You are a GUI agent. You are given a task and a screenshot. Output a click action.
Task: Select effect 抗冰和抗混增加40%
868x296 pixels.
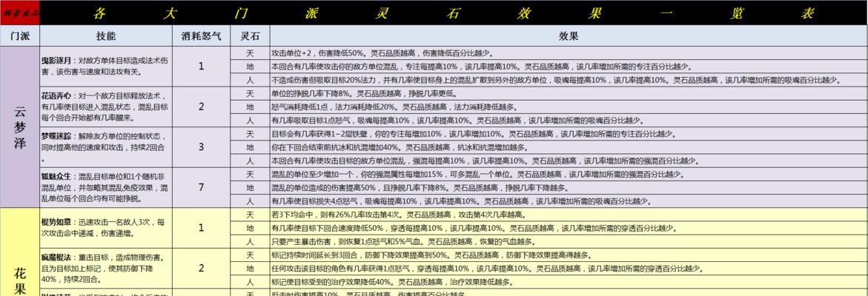(569, 147)
